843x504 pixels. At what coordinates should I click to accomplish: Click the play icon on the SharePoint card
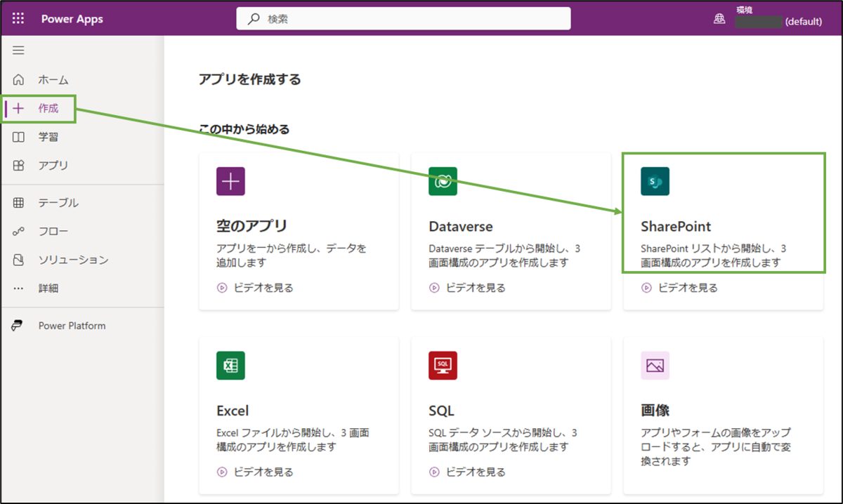point(646,288)
